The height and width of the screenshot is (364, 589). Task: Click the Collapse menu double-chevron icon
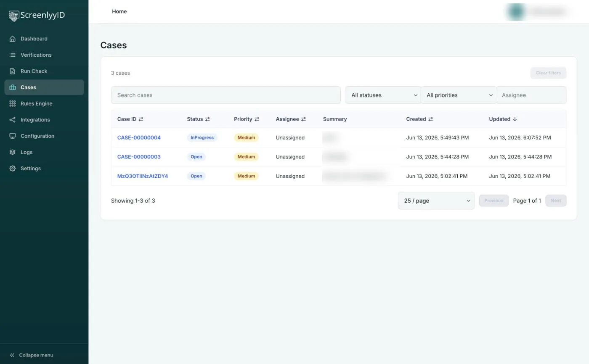12,355
